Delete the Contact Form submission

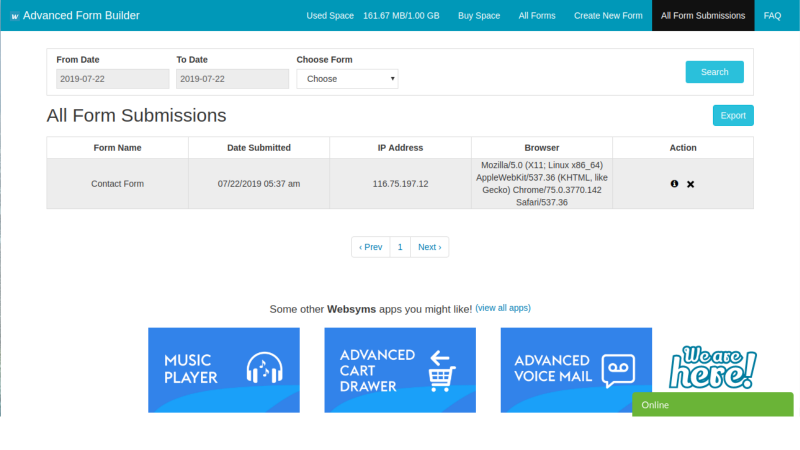(690, 184)
